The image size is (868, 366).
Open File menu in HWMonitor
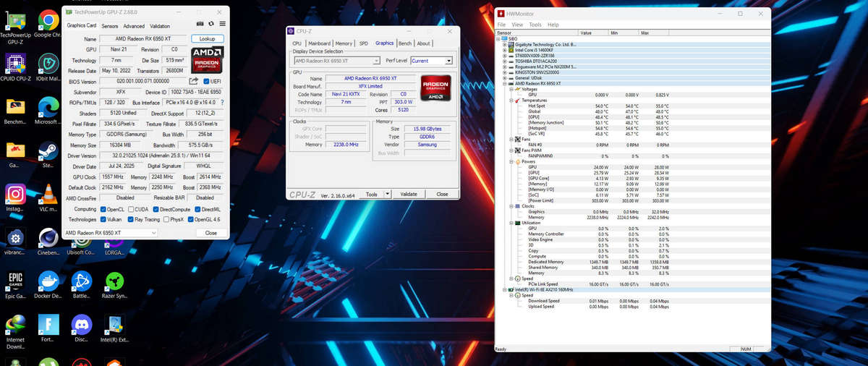pos(501,25)
